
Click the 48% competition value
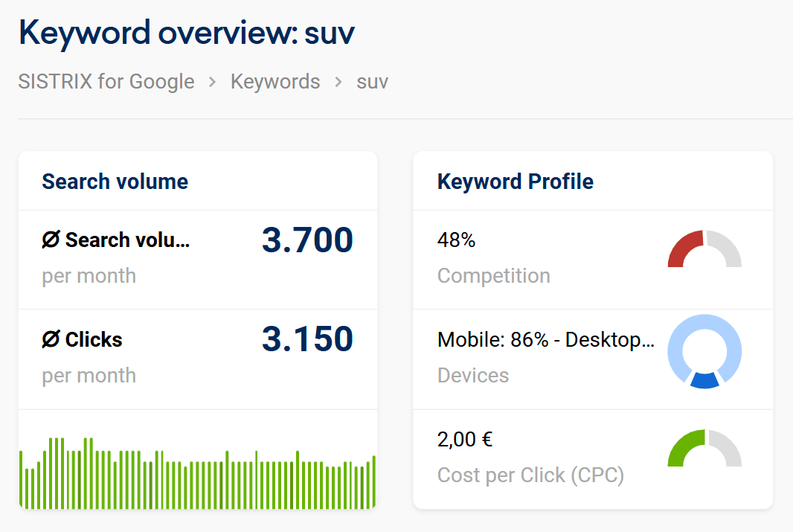[456, 240]
